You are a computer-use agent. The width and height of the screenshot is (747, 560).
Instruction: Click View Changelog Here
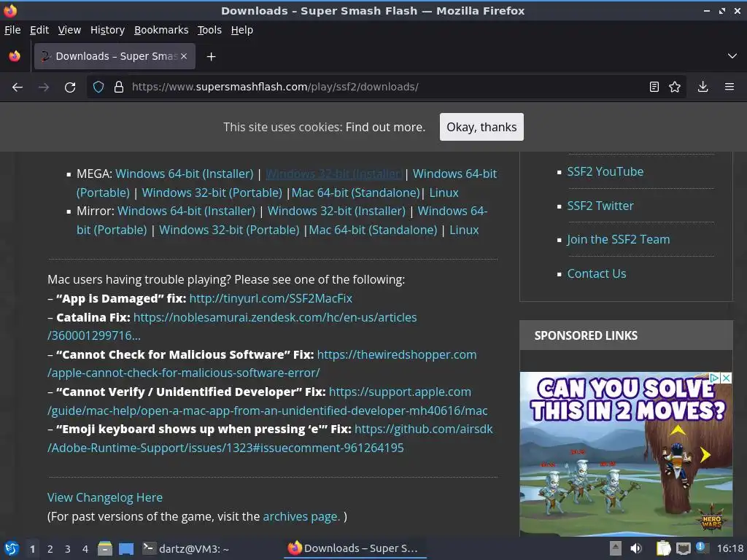click(x=105, y=497)
